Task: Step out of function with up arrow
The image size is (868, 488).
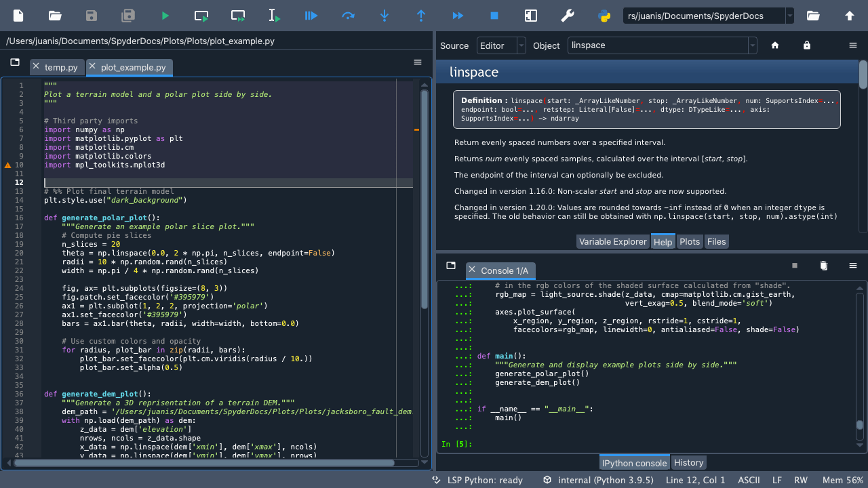Action: [x=421, y=16]
